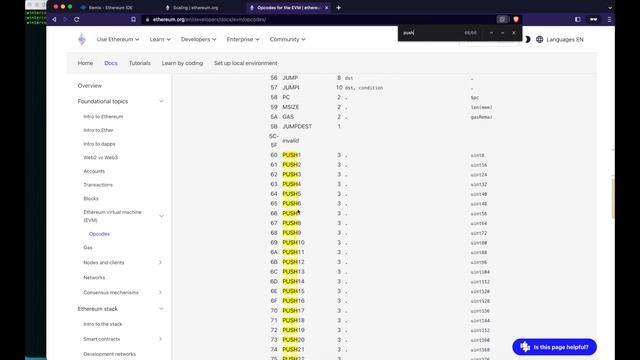This screenshot has height=360, width=640.
Task: Open Networks sidebar link
Action: (x=94, y=278)
